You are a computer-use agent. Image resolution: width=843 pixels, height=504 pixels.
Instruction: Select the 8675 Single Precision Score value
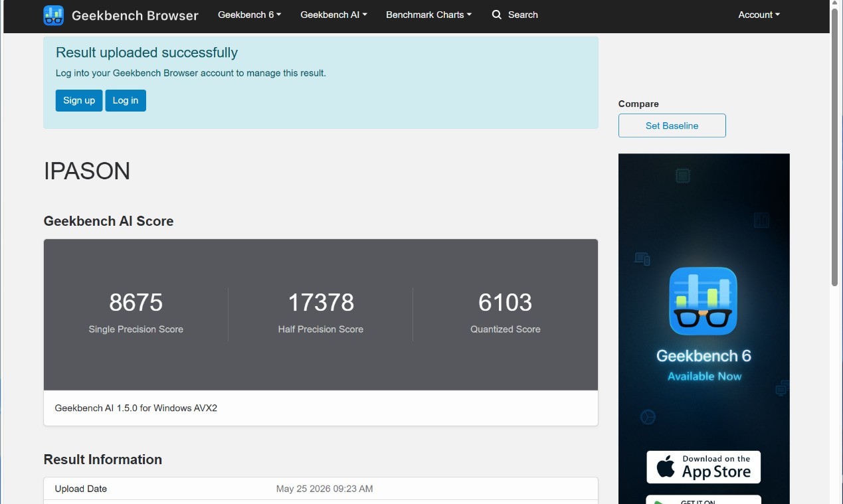(x=136, y=302)
